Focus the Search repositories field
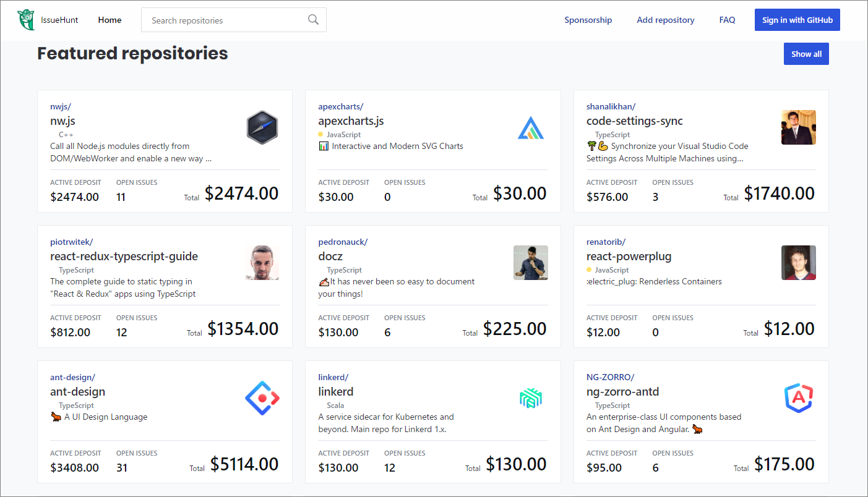Screen dimensions: 868x497 [234, 20]
